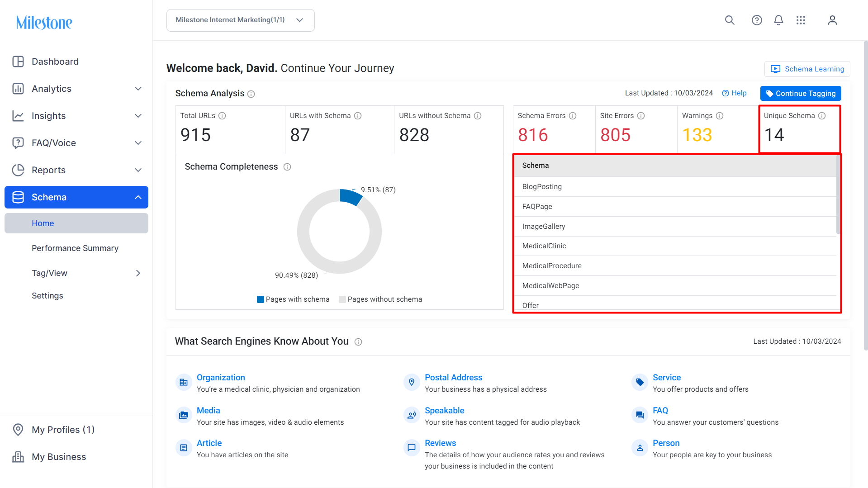Click the Speakable voice icon
868x488 pixels.
(412, 415)
